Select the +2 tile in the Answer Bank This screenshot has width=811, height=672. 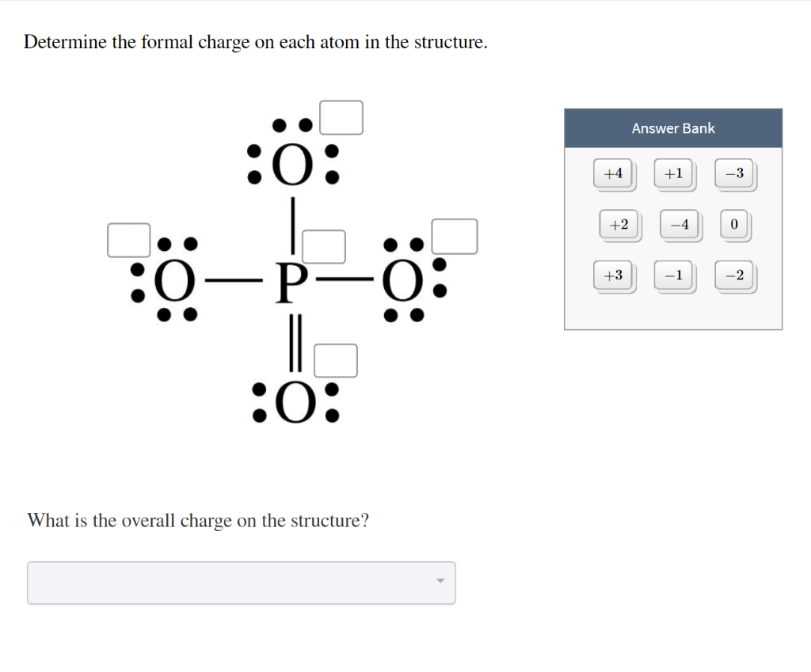[620, 224]
